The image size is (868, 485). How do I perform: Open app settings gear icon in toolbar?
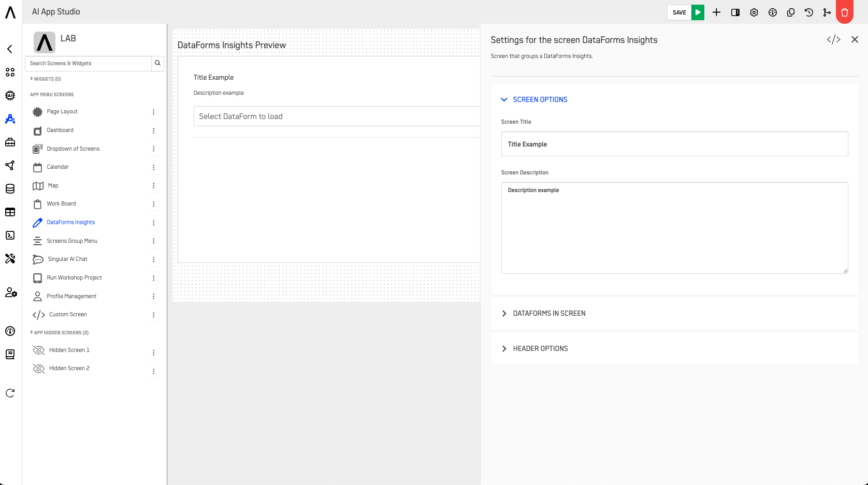coord(754,12)
